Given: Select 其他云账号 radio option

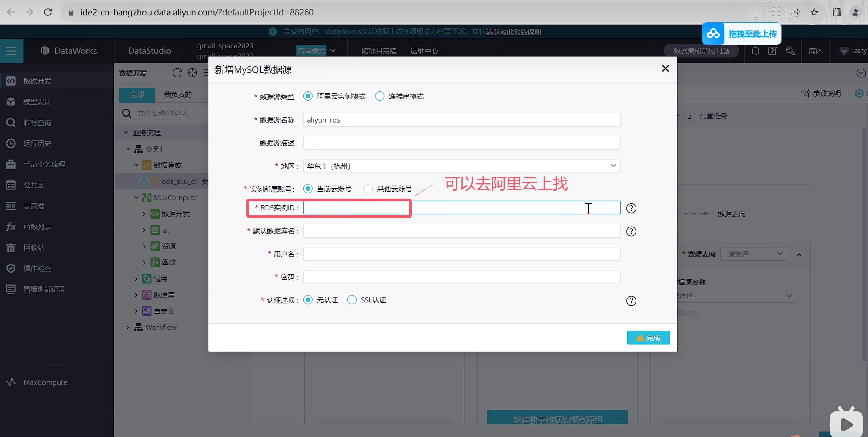Looking at the screenshot, I should (x=368, y=189).
